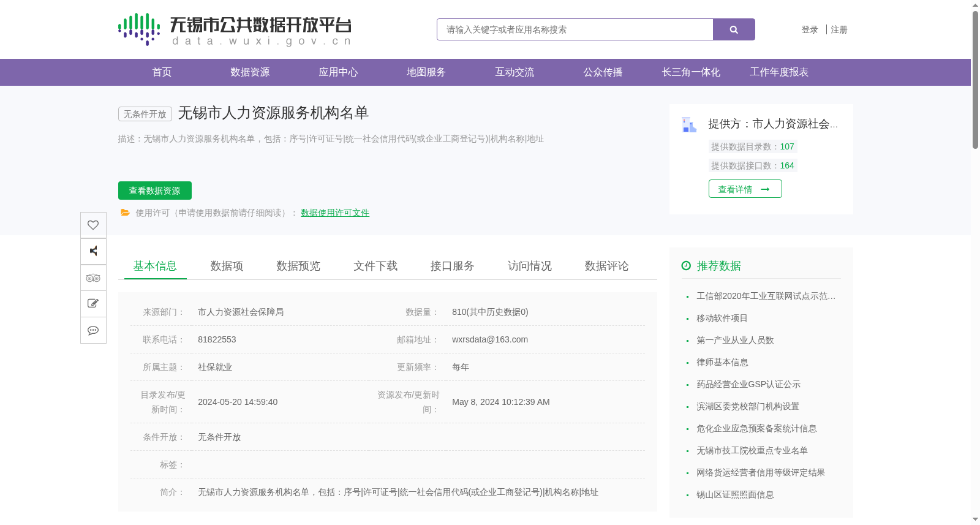Open recommended 危化企业应急预案备案统计信息 item

pyautogui.click(x=756, y=428)
